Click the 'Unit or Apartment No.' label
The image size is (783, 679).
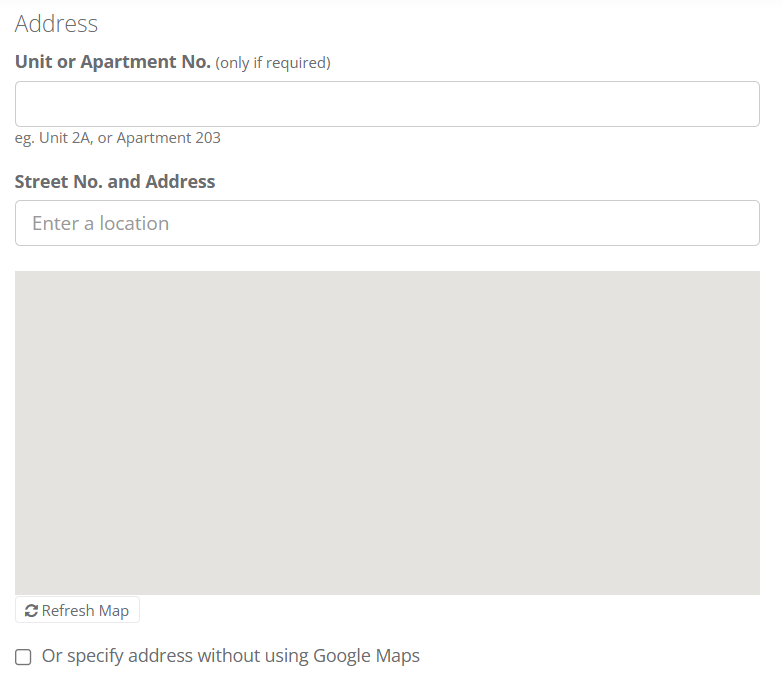pyautogui.click(x=113, y=62)
